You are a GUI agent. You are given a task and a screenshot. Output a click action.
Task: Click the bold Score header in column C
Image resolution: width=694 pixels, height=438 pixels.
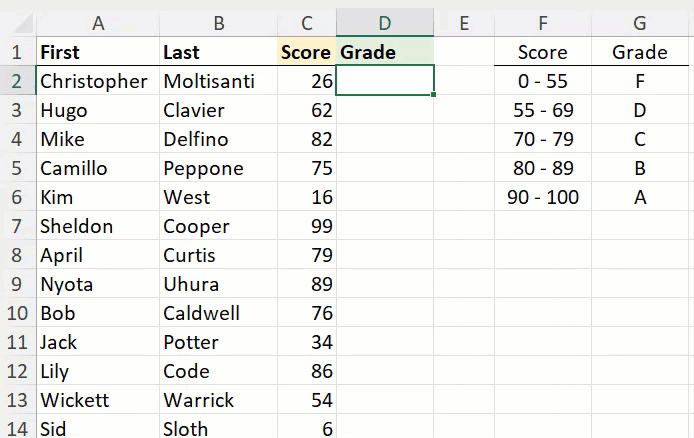point(305,52)
